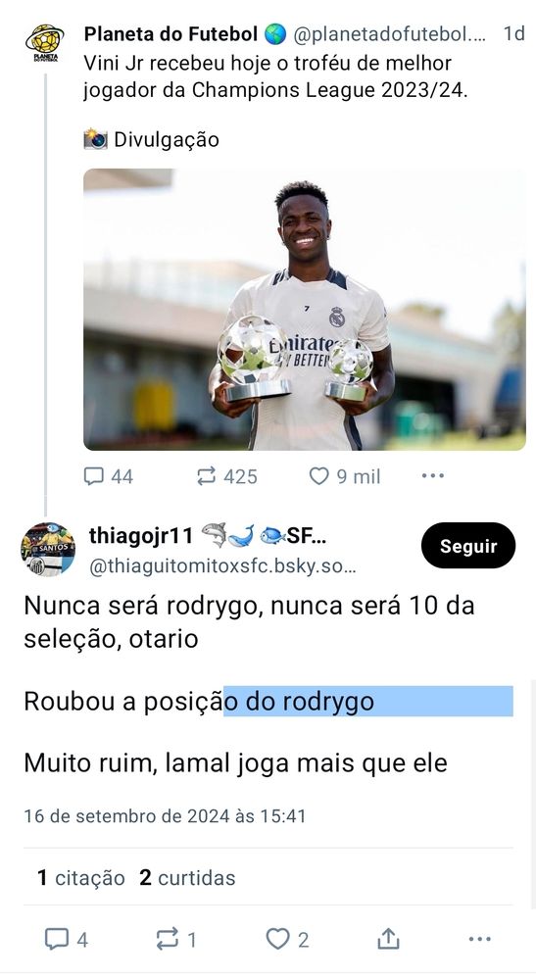Screen dimensions: 536x980
Task: Open reply comments on the original post showing 44
Action: [x=108, y=477]
